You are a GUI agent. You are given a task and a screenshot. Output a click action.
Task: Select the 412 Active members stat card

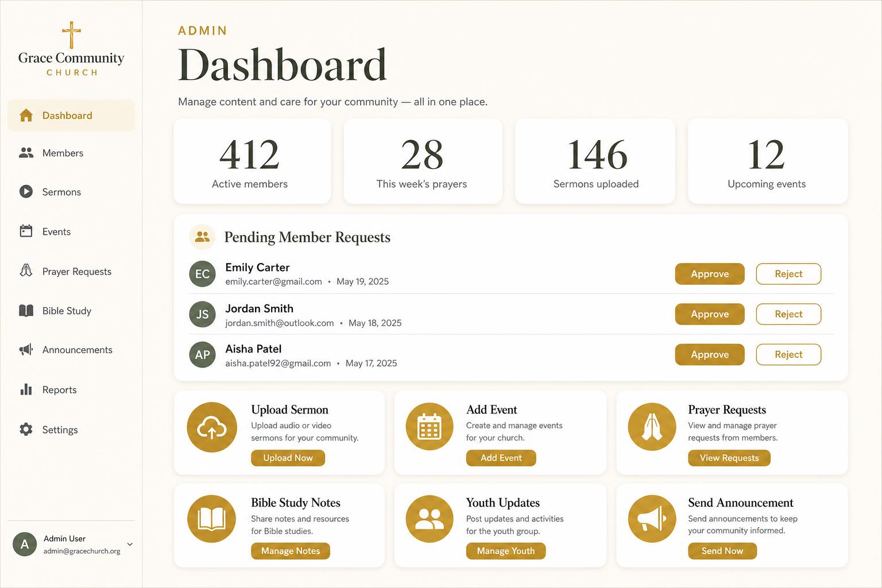click(x=252, y=161)
